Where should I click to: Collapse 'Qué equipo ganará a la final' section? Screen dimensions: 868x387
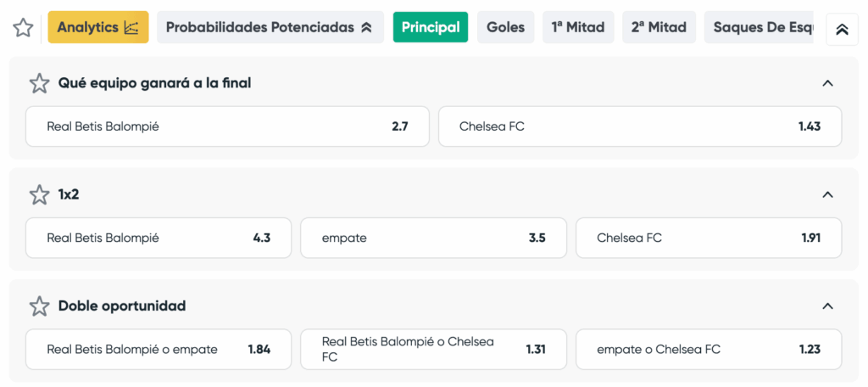pyautogui.click(x=827, y=84)
